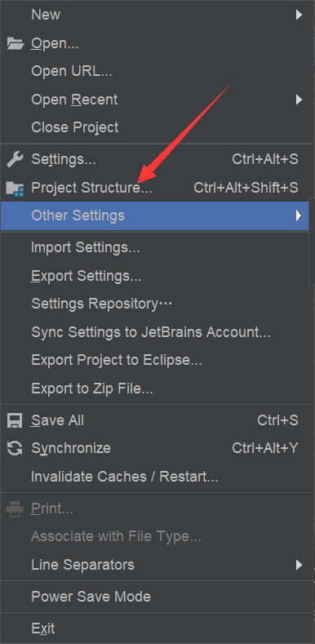Click the wrench icon next to Settings

tap(16, 159)
